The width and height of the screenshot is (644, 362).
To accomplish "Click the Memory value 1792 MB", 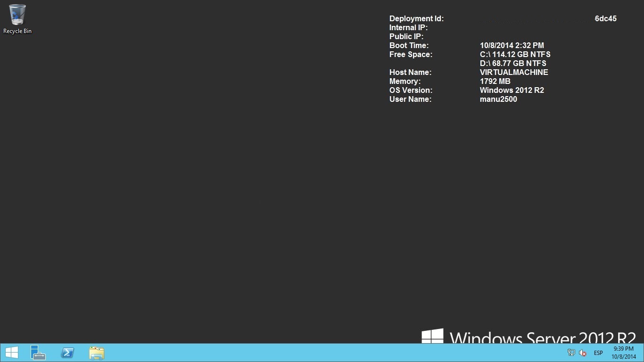I will (495, 81).
